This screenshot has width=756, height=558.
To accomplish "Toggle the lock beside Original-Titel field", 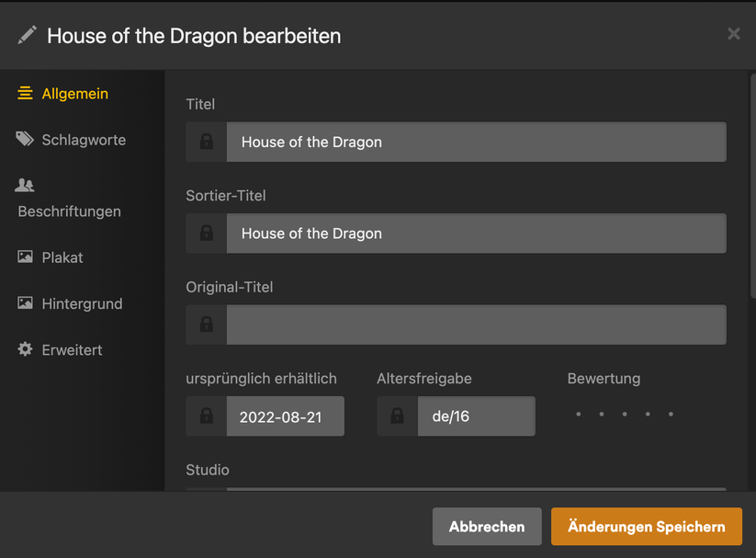I will coord(206,325).
